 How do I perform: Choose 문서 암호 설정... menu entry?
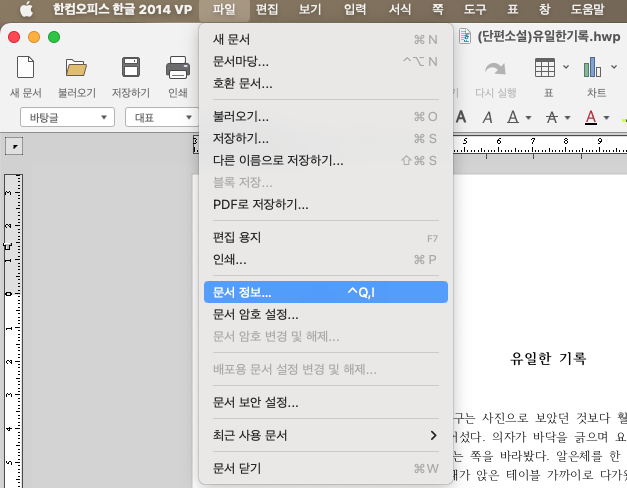tap(326, 314)
